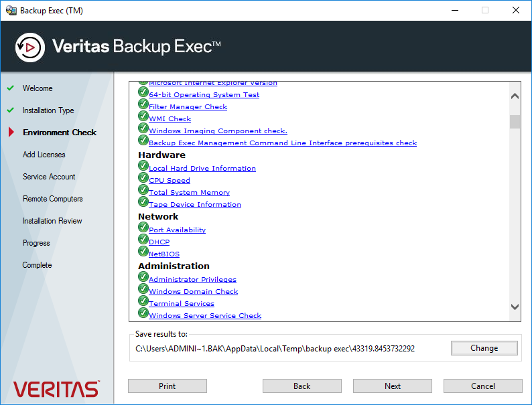Click green check icon beside Filter Manager Check
Screen dimensions: 532x405
pos(143,104)
